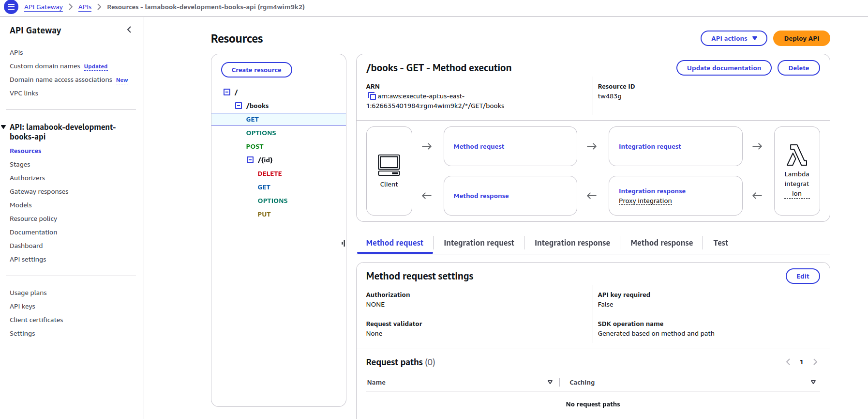868x419 pixels.
Task: Open the API actions dropdown
Action: click(733, 38)
